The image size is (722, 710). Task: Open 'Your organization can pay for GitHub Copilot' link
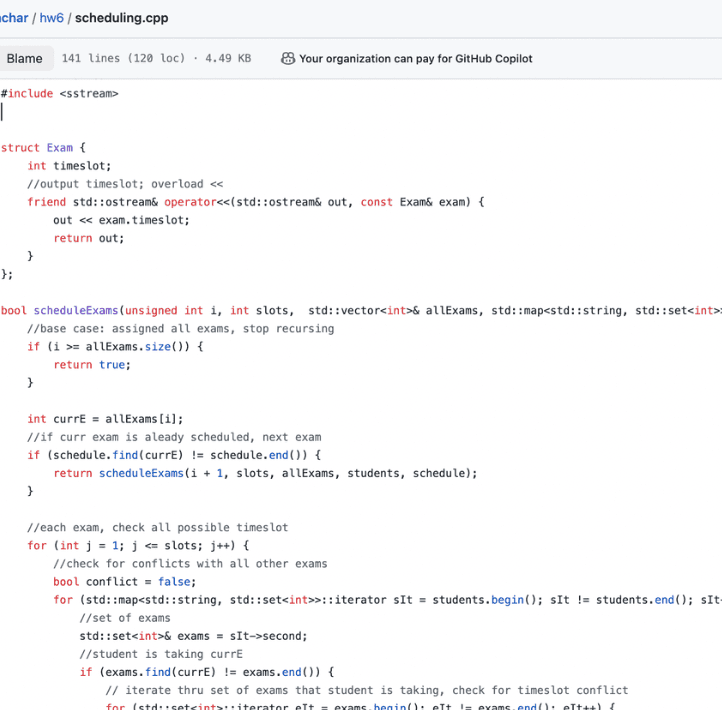[415, 58]
